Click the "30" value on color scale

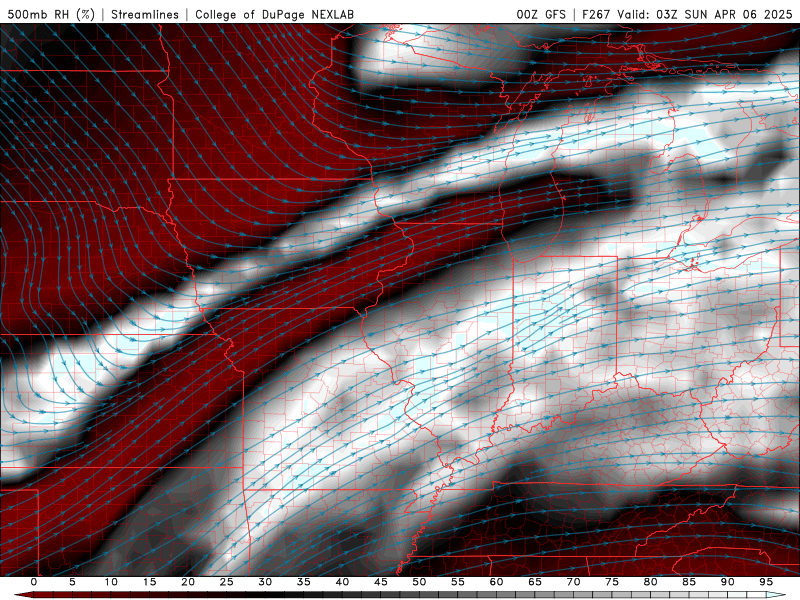[x=265, y=582]
